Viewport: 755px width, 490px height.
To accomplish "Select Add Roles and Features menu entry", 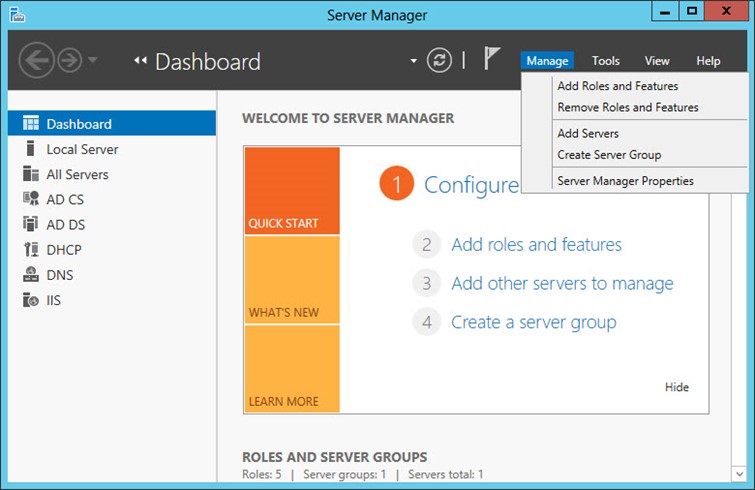I will pos(617,86).
